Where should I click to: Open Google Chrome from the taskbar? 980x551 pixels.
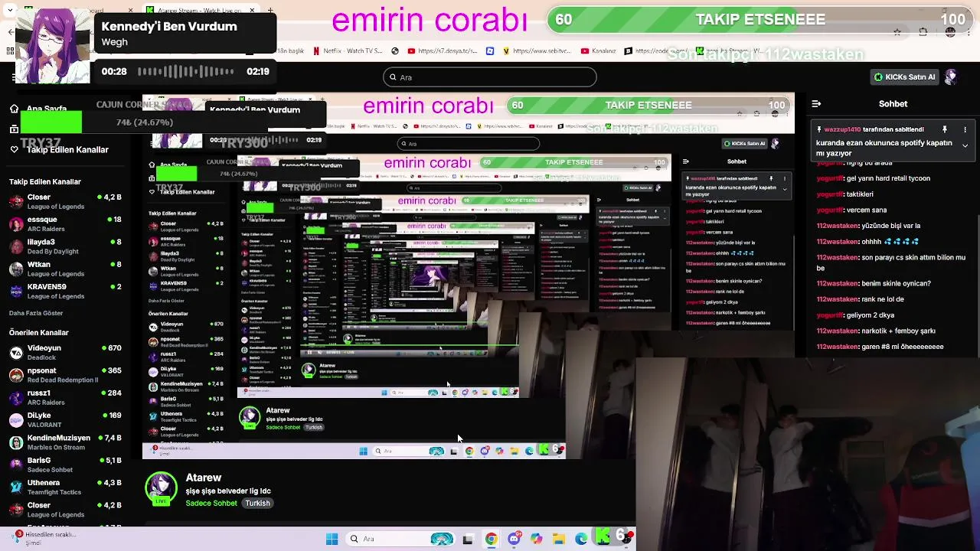click(491, 539)
